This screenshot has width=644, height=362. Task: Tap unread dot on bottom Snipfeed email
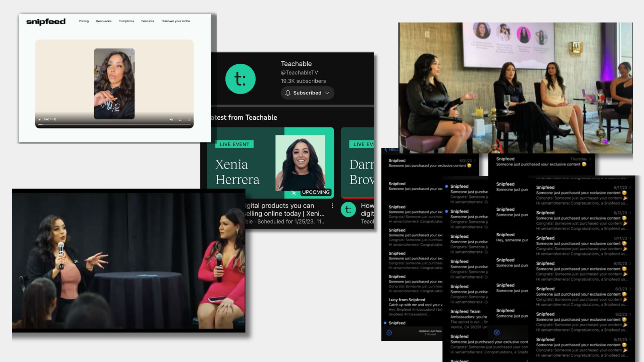385,323
